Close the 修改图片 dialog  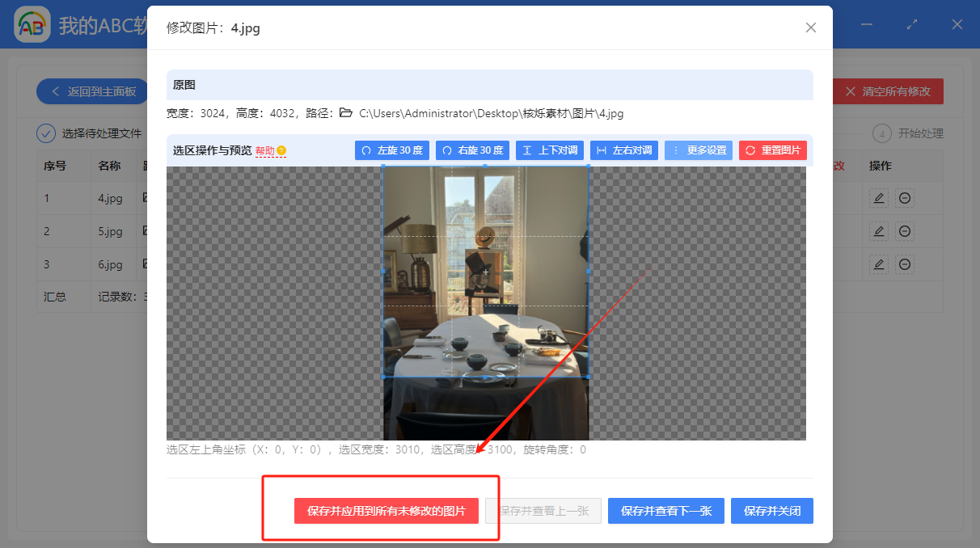pyautogui.click(x=811, y=27)
